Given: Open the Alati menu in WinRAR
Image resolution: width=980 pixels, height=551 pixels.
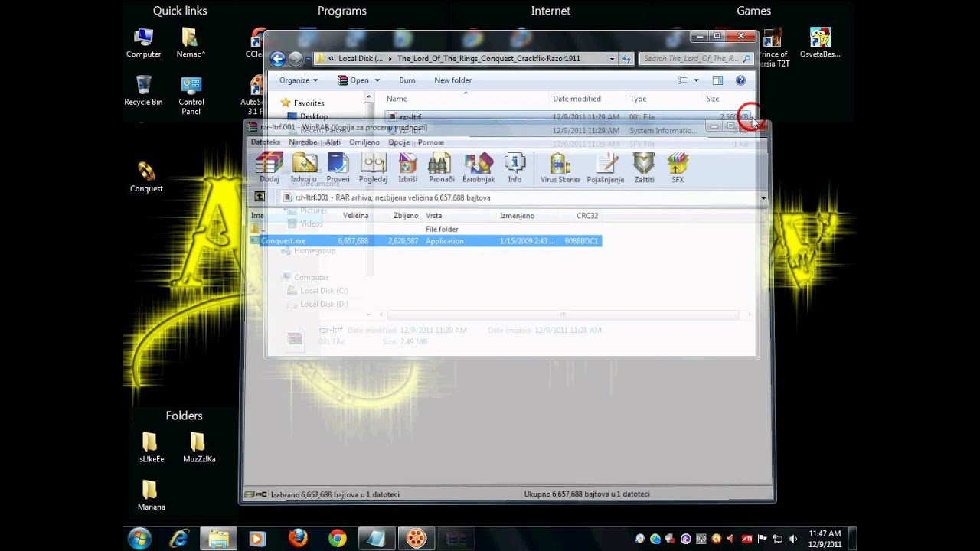Looking at the screenshot, I should tap(333, 142).
